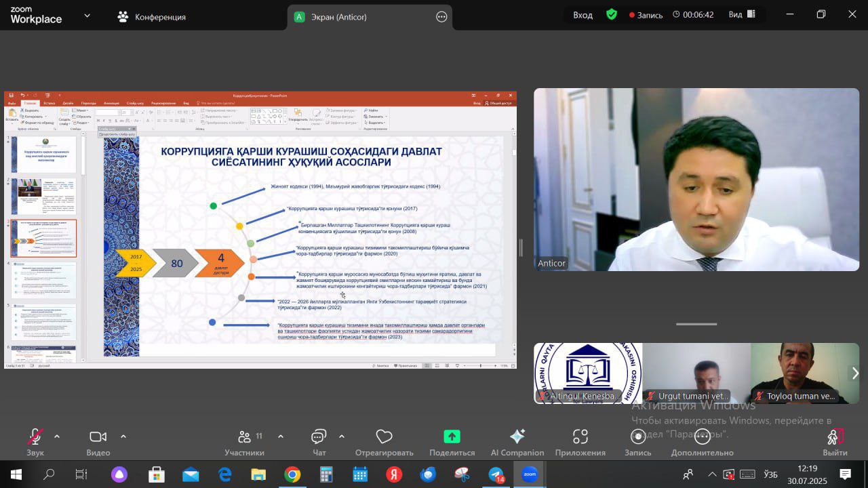Open the Вид view menu
This screenshot has width=868, height=488.
[743, 15]
